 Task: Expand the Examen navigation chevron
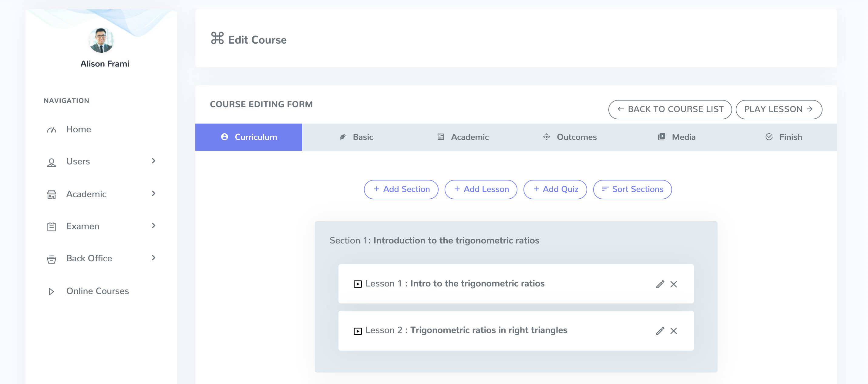[x=154, y=226]
